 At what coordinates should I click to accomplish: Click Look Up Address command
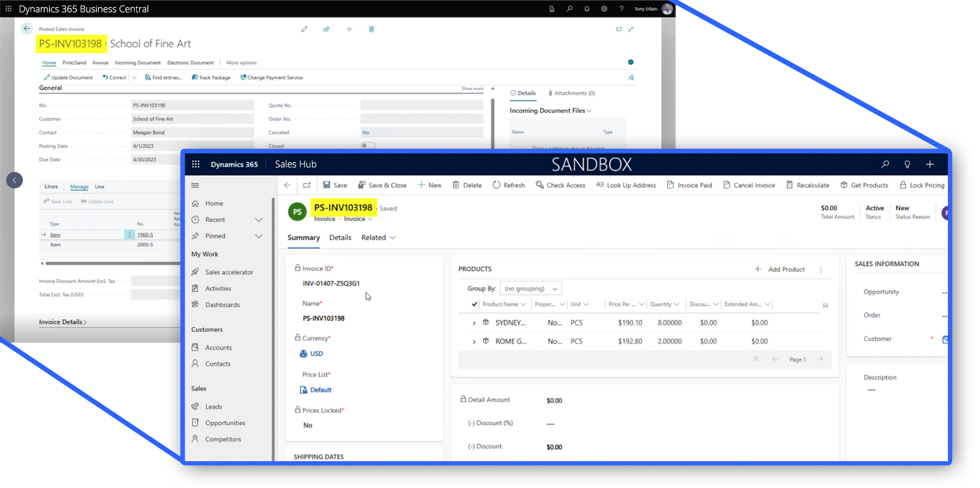point(626,185)
